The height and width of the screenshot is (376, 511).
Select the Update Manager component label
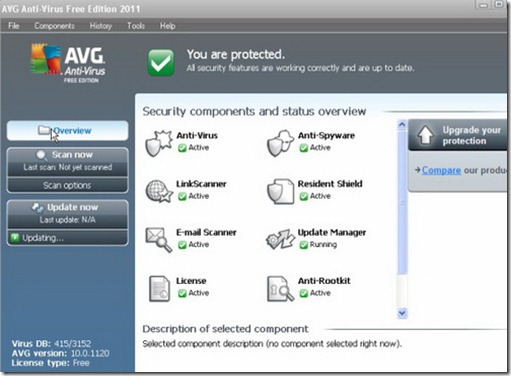[x=332, y=232]
